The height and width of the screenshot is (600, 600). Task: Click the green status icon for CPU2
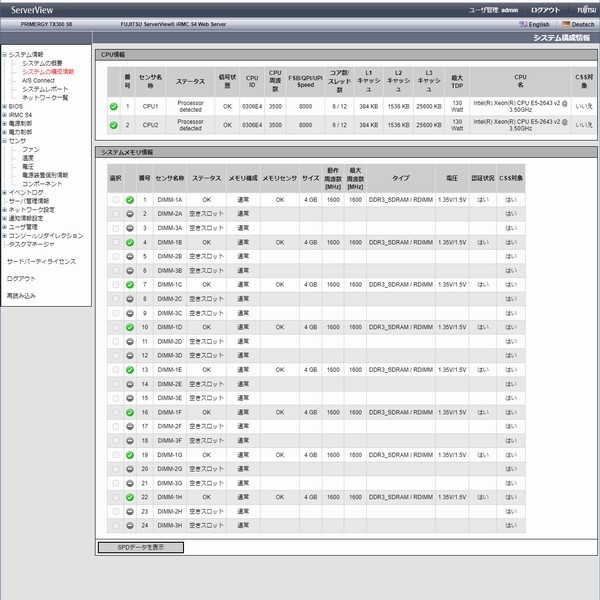pos(114,125)
